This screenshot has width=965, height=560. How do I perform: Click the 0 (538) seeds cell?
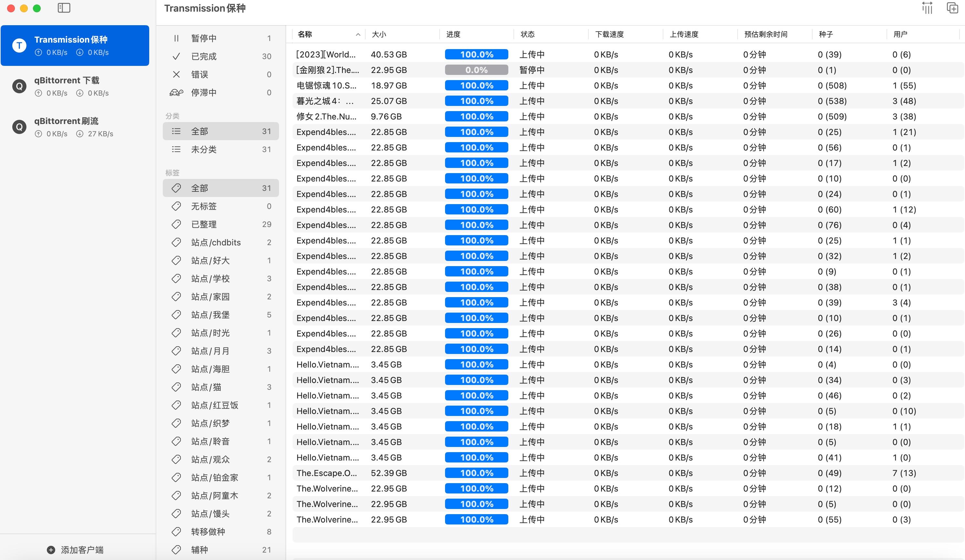(x=832, y=101)
